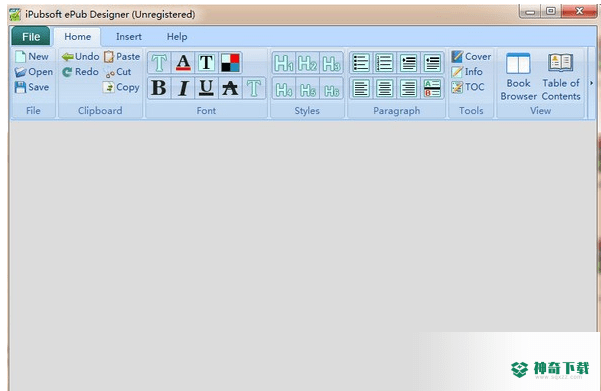Apply Heading 1 style
This screenshot has width=601, height=391.
click(284, 63)
